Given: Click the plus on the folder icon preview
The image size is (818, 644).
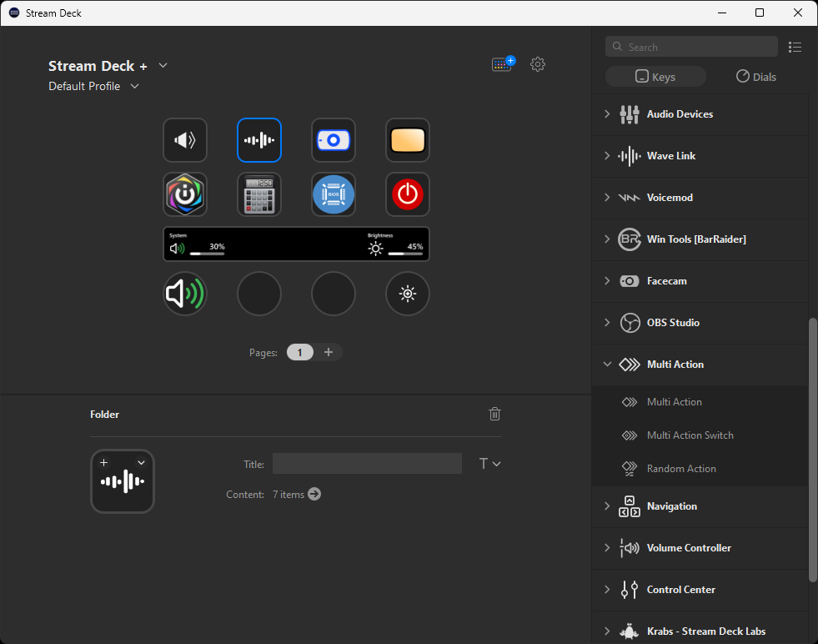Looking at the screenshot, I should (x=104, y=462).
